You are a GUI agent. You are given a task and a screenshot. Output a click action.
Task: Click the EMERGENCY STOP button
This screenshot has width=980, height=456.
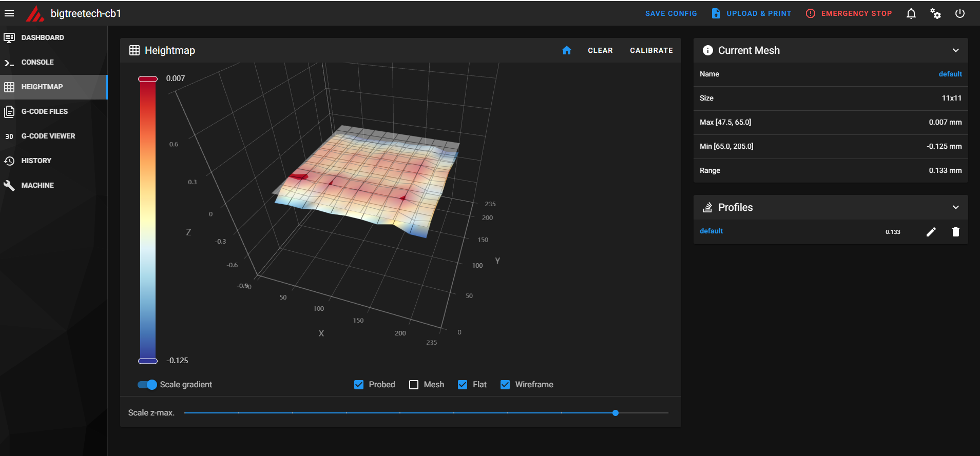[x=849, y=13]
